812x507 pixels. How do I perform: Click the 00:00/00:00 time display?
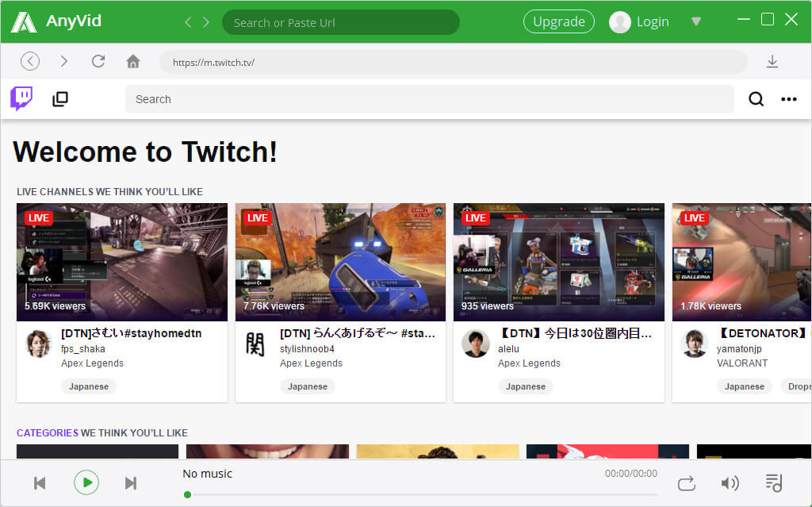pos(630,474)
